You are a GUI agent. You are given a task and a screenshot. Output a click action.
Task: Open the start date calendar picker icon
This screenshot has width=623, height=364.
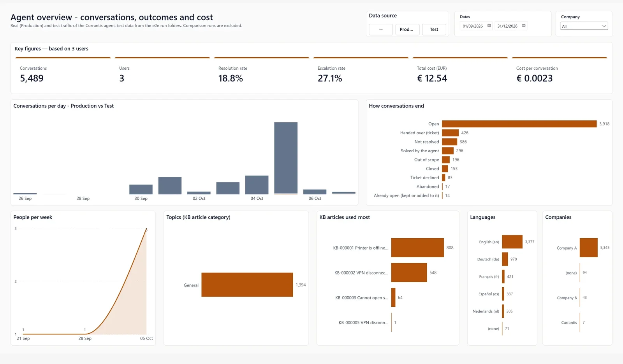[489, 26]
